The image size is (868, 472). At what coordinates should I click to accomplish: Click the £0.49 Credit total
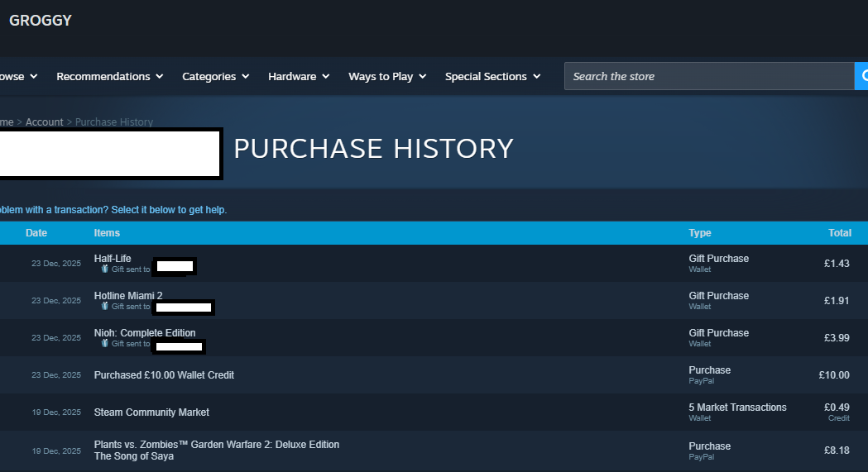(837, 412)
